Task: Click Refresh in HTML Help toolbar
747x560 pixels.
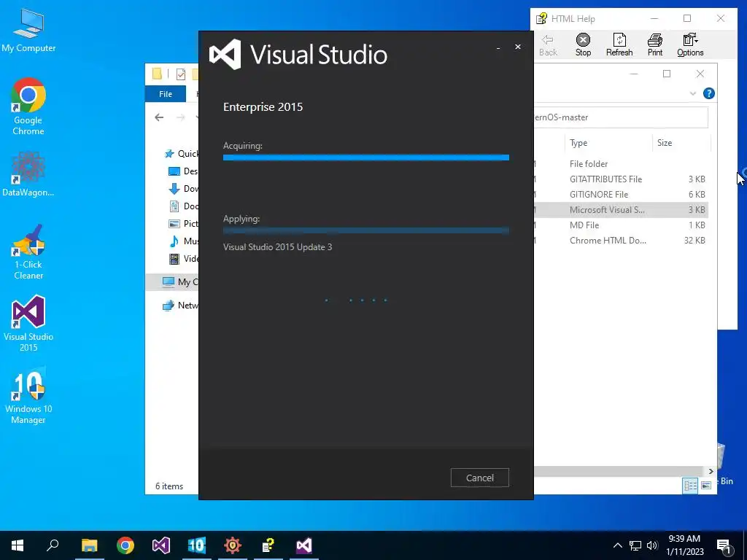Action: (x=619, y=44)
